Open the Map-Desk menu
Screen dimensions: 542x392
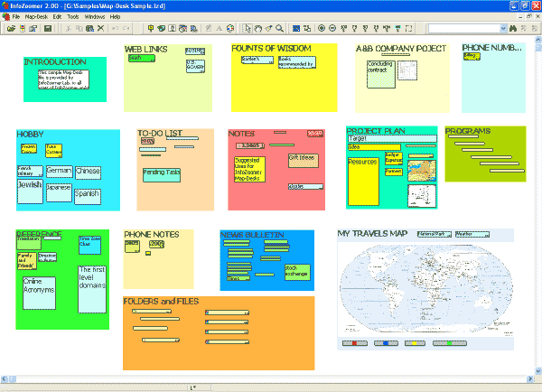(36, 16)
